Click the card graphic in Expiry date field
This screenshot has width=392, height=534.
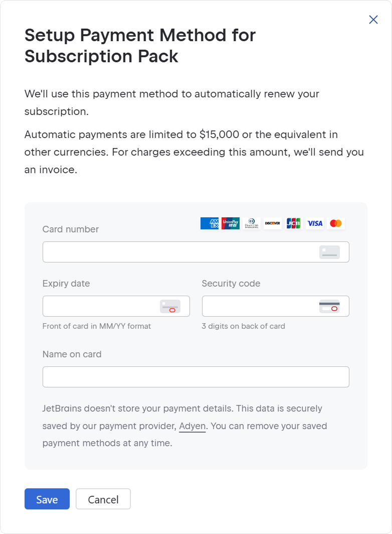click(x=170, y=306)
